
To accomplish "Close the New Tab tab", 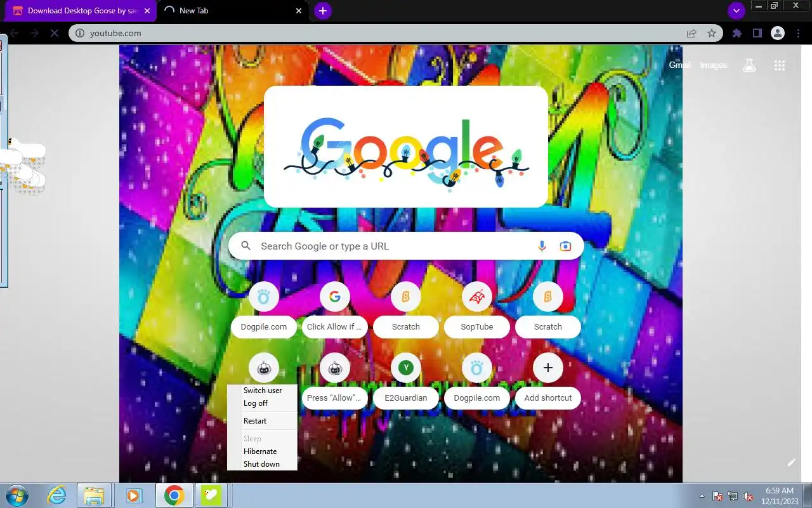I will (299, 11).
